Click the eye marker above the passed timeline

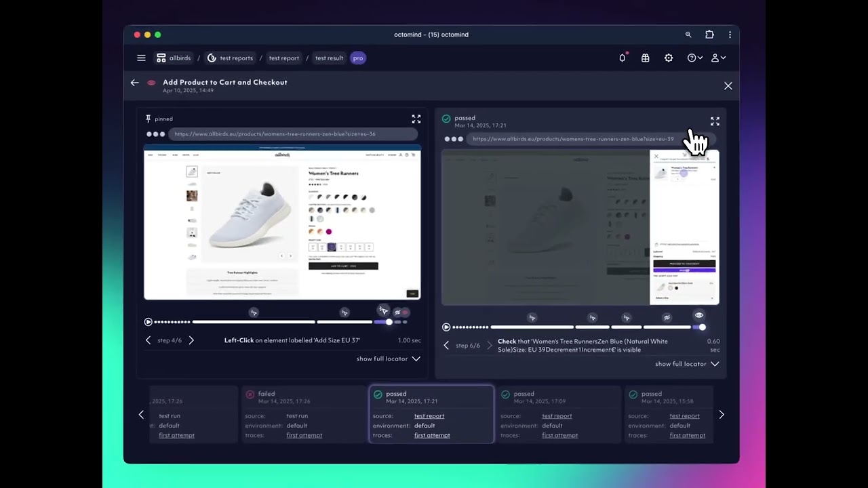pyautogui.click(x=699, y=315)
